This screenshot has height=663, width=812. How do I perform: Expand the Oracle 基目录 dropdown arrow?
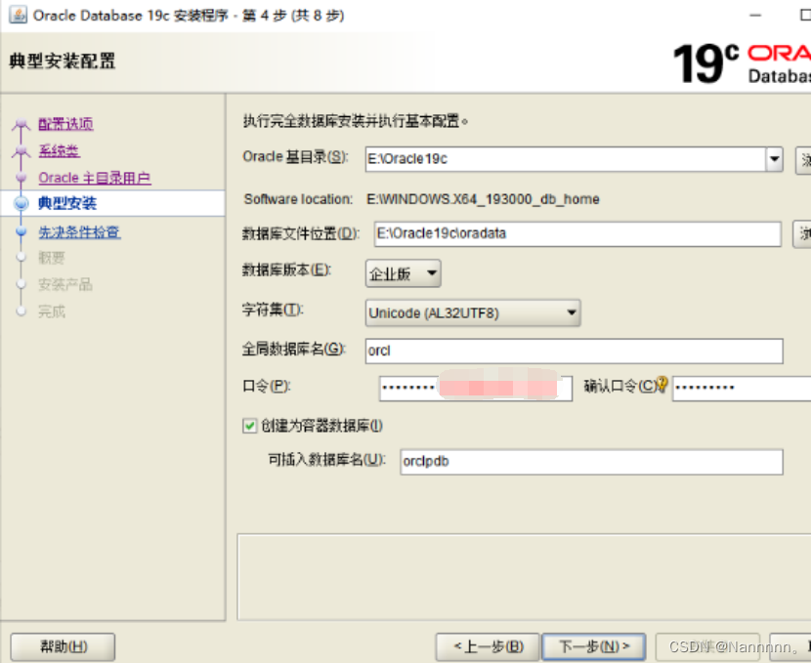pos(774,158)
